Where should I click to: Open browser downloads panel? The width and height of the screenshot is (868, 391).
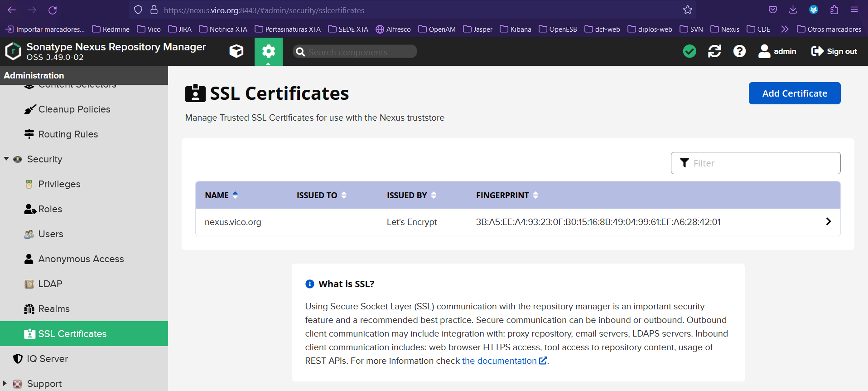793,10
